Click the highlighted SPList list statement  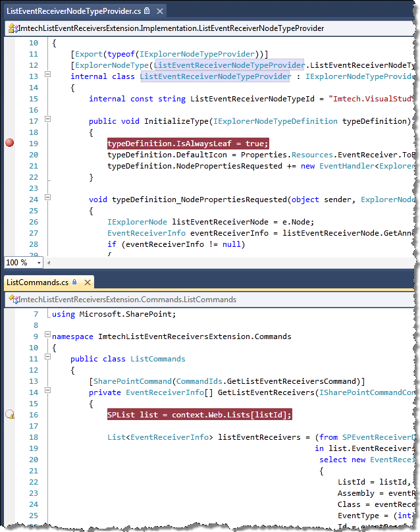click(199, 415)
